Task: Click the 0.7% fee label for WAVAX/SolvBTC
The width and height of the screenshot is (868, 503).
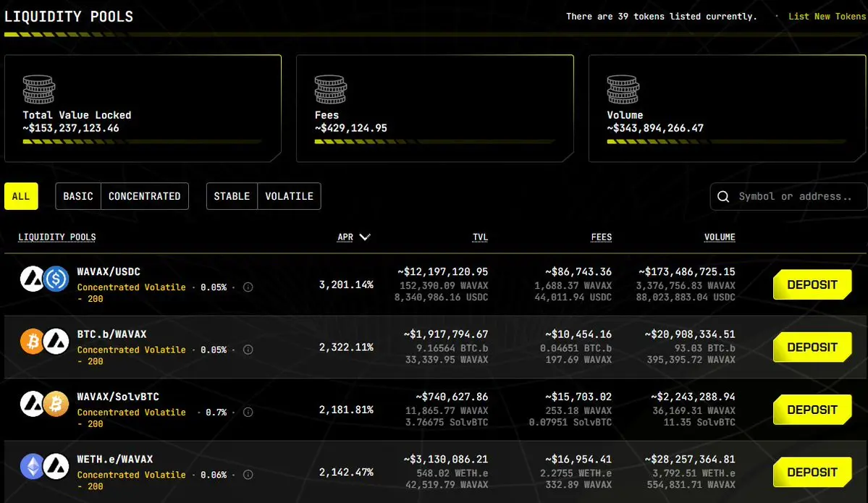Action: [216, 413]
